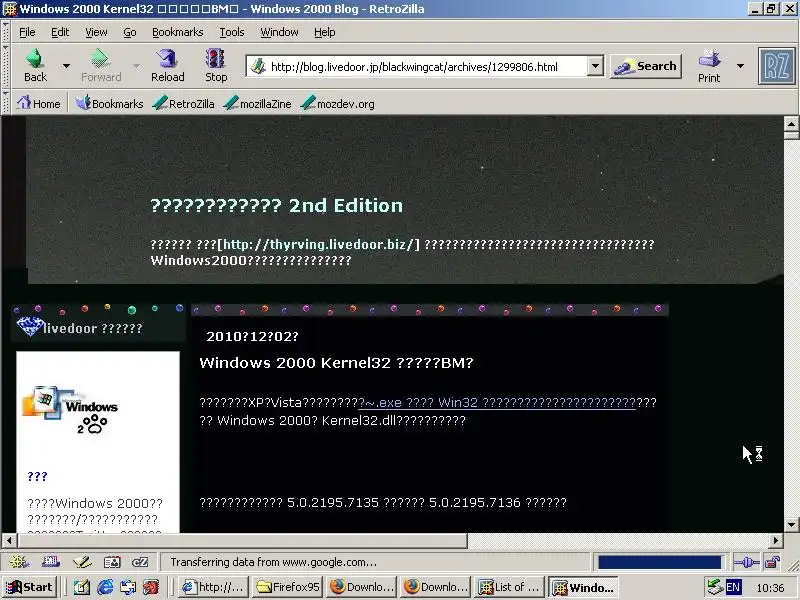
Task: Click the first quick launch notepad icon
Action: pos(82,587)
